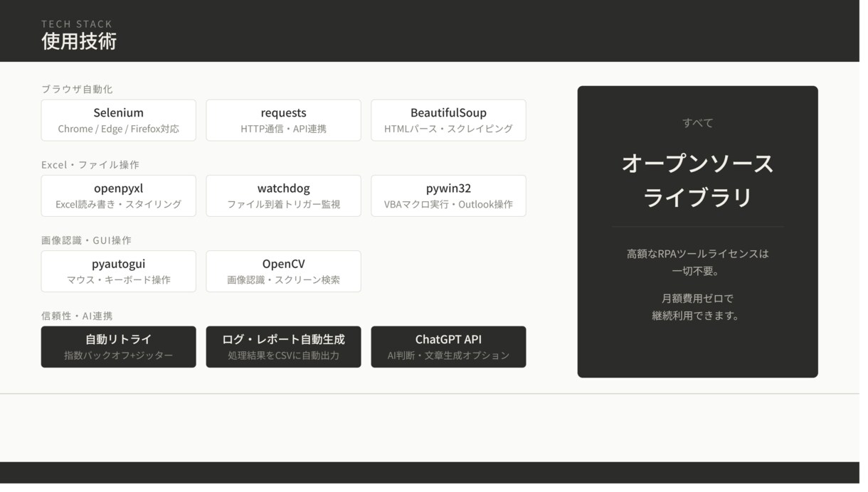868x492 pixels.
Task: Click the TECH STACK header label
Action: tap(78, 24)
